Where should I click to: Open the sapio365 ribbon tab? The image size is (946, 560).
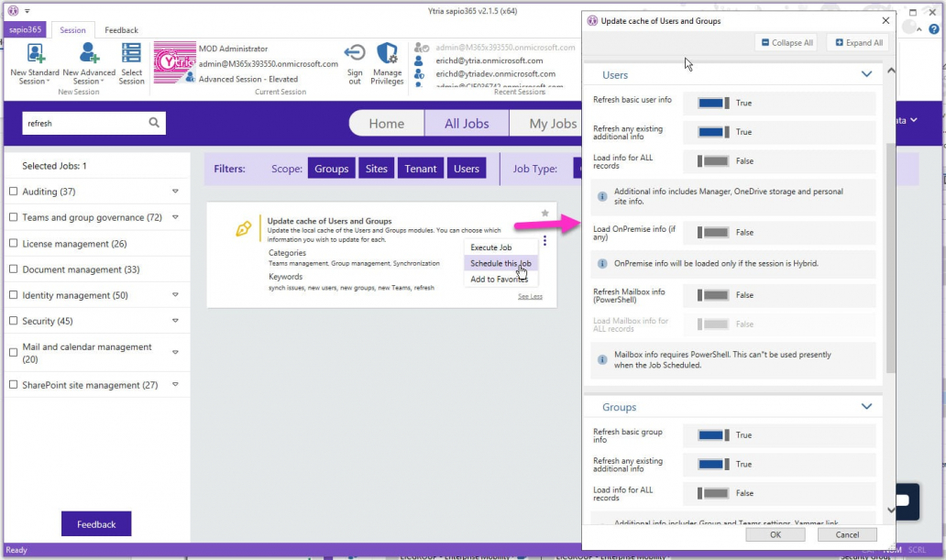click(26, 29)
